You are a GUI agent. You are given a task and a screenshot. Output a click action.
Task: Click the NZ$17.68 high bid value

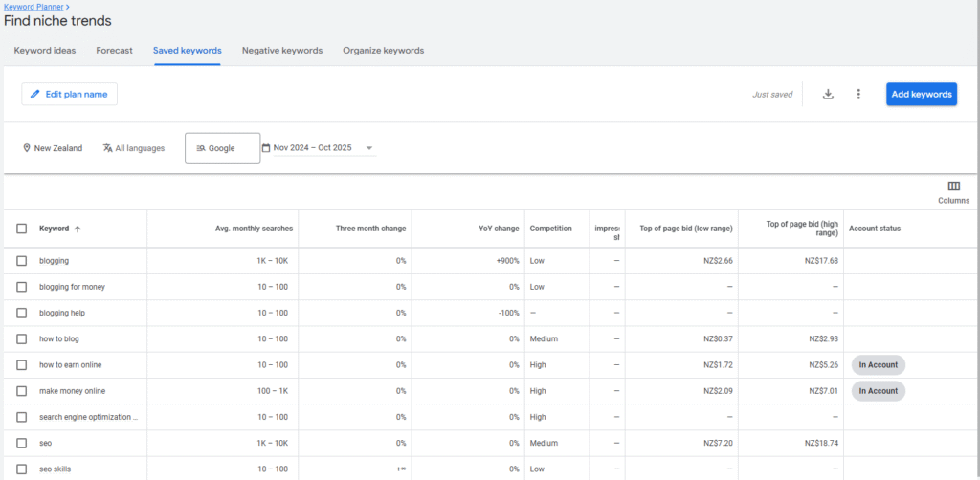[821, 261]
